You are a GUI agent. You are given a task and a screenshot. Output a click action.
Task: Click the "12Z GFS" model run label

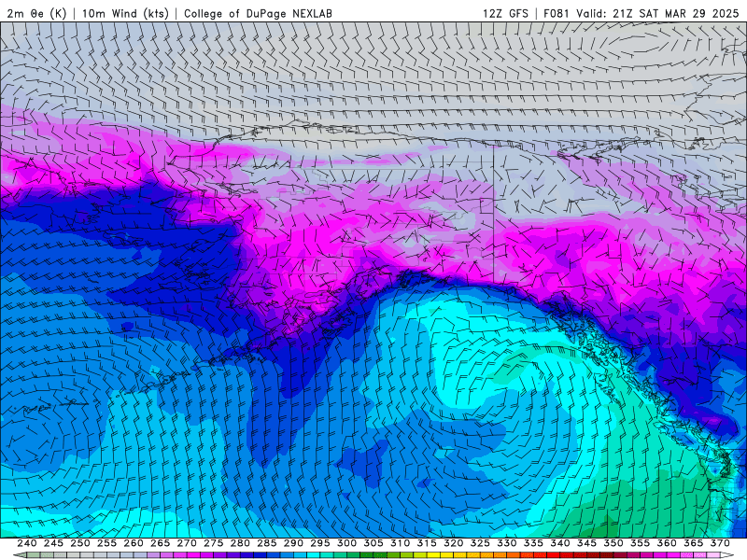505,13
